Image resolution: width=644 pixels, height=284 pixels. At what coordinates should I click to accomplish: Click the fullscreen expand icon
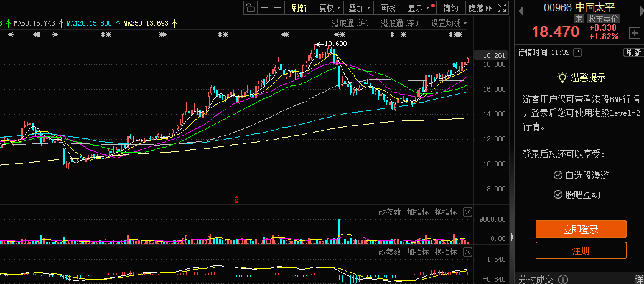(x=502, y=8)
